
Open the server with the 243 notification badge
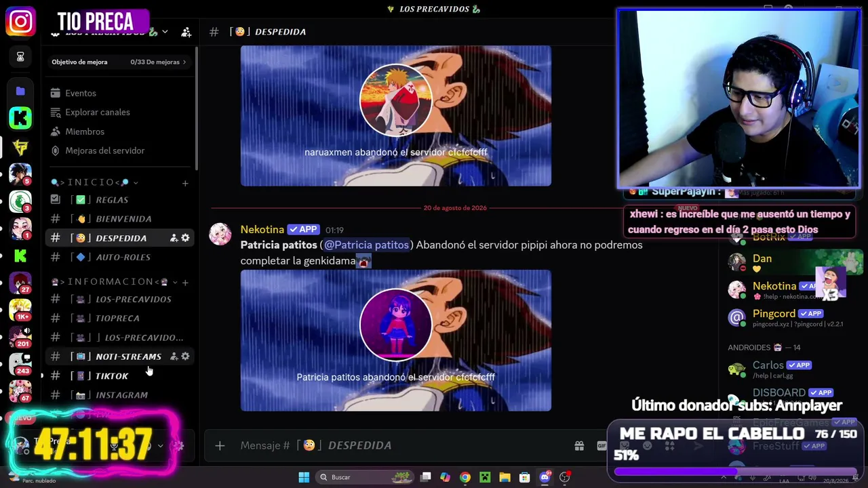(x=20, y=364)
